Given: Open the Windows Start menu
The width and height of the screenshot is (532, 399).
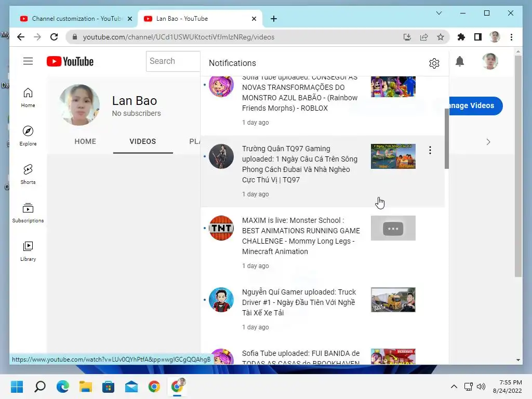Looking at the screenshot, I should (x=17, y=387).
